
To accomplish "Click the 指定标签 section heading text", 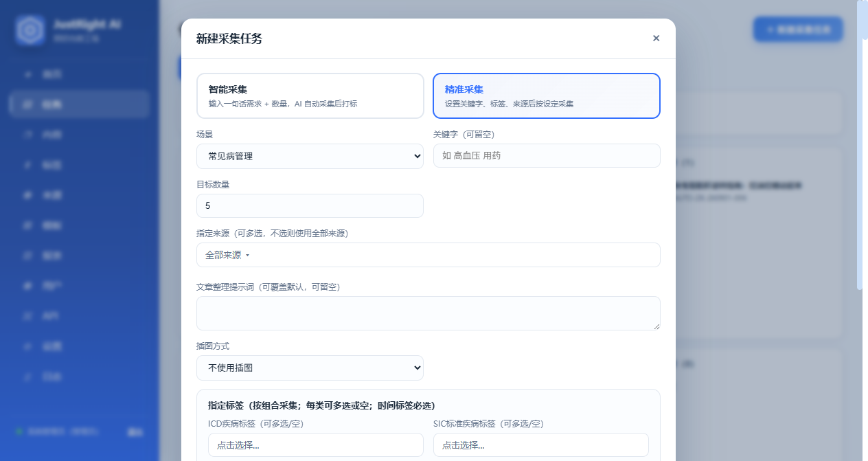I will click(321, 405).
